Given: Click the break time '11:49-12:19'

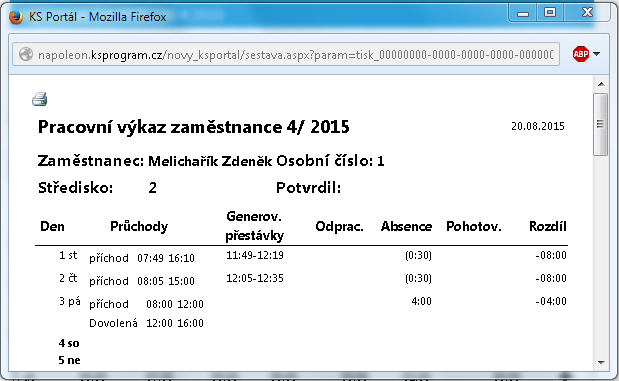Looking at the screenshot, I should pyautogui.click(x=255, y=255).
